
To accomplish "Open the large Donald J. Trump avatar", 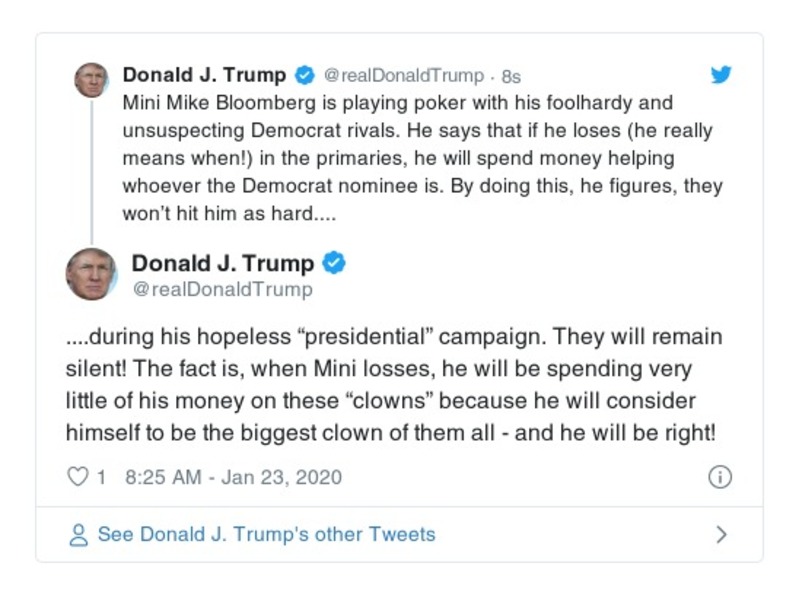I will pyautogui.click(x=91, y=275).
